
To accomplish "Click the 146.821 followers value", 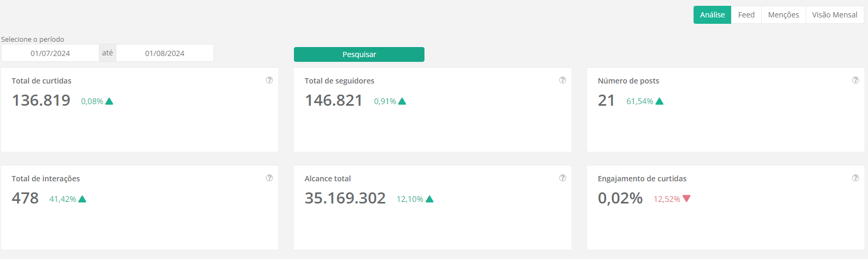I will 334,100.
